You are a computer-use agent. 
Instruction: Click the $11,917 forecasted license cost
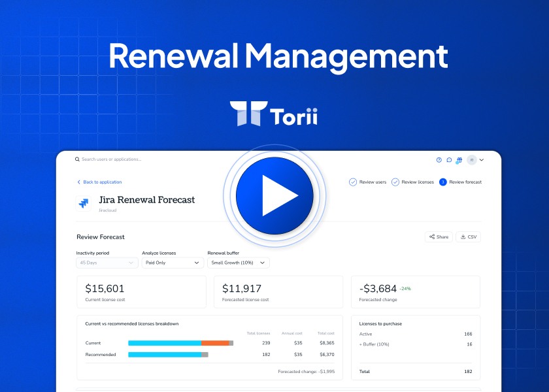point(242,289)
